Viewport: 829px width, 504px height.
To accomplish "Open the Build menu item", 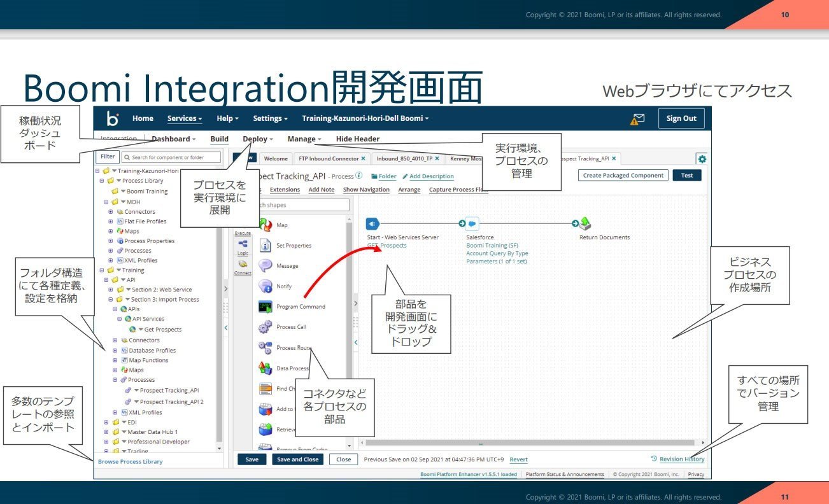I will (x=220, y=139).
